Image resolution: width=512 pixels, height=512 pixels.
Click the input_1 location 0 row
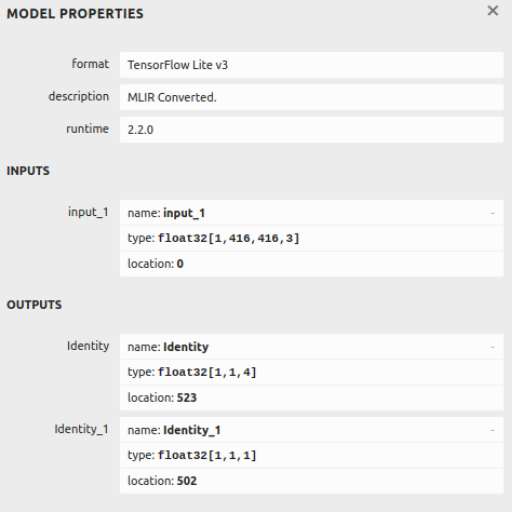(312, 264)
